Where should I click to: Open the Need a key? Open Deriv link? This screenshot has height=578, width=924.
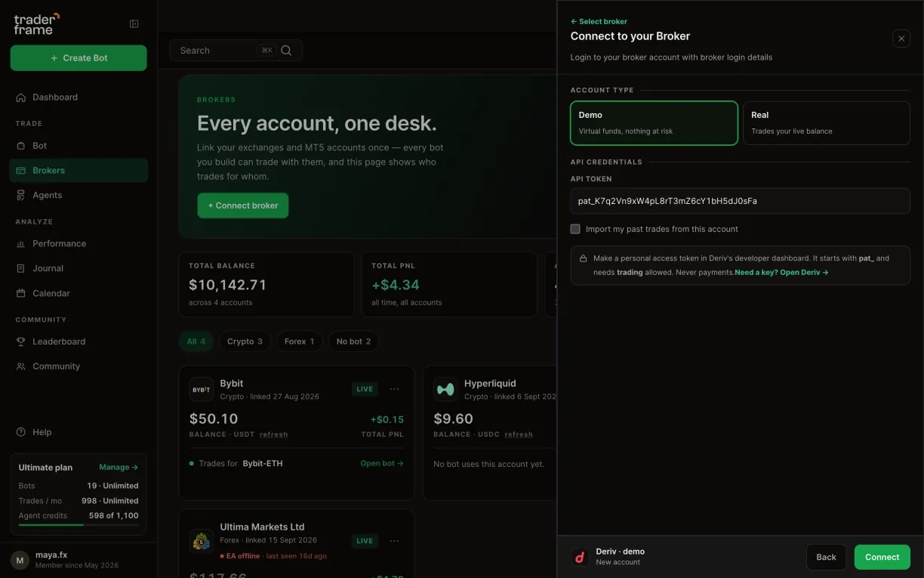(x=781, y=273)
